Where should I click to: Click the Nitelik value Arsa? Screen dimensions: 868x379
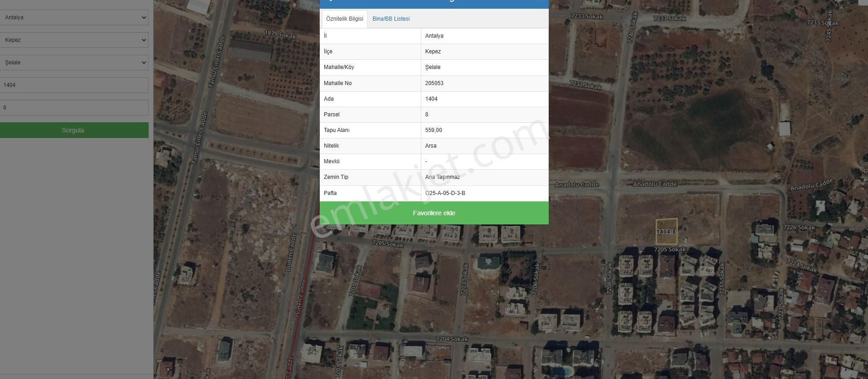tap(431, 146)
